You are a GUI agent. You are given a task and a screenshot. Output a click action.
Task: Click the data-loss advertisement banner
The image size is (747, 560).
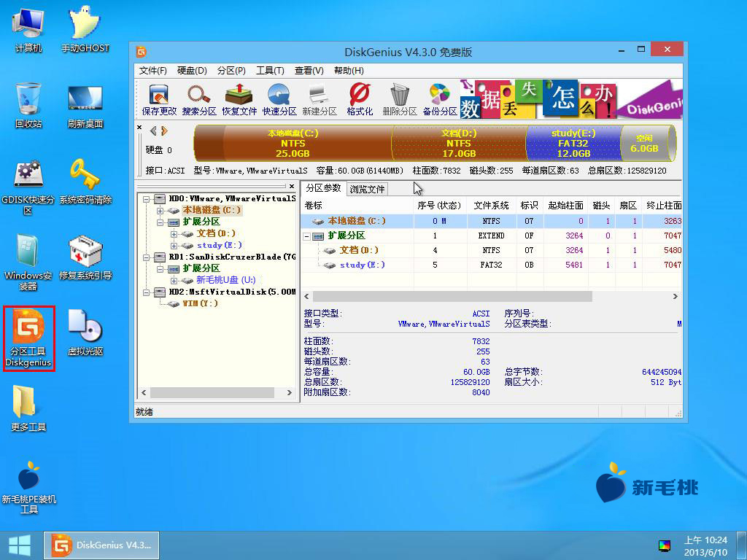(x=571, y=99)
